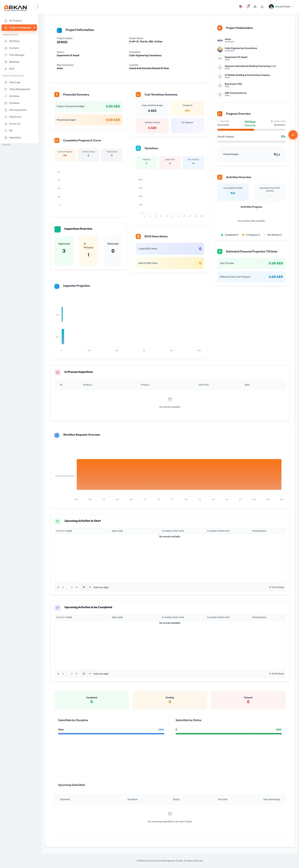Click the settings gear icon in header
The image size is (299, 868).
(255, 7)
